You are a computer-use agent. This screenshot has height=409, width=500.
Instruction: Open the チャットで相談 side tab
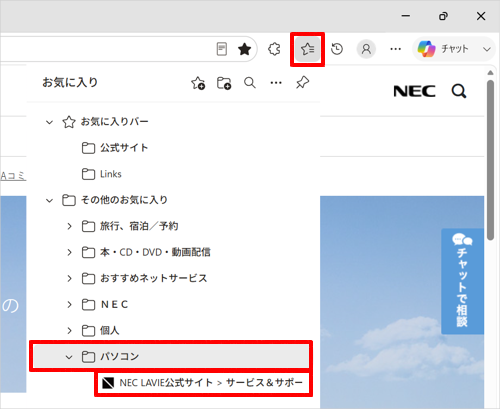pyautogui.click(x=462, y=281)
